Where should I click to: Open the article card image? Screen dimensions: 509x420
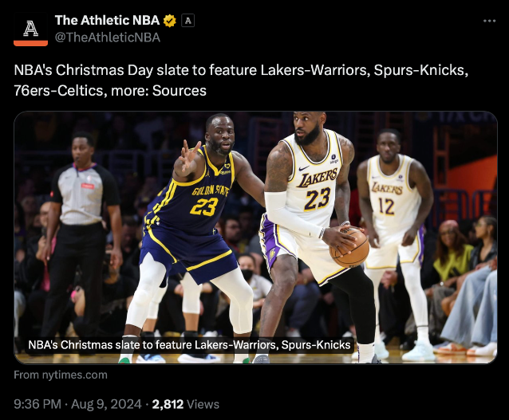click(255, 237)
